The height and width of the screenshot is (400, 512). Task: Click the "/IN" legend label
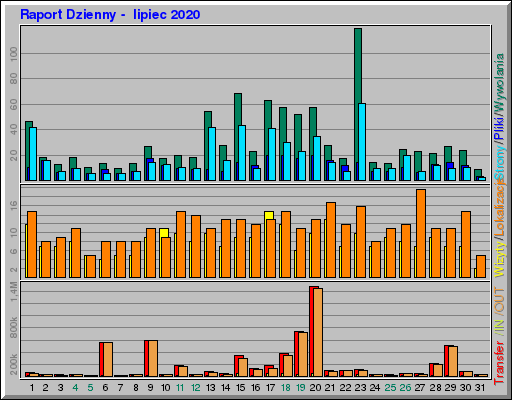[499, 327]
